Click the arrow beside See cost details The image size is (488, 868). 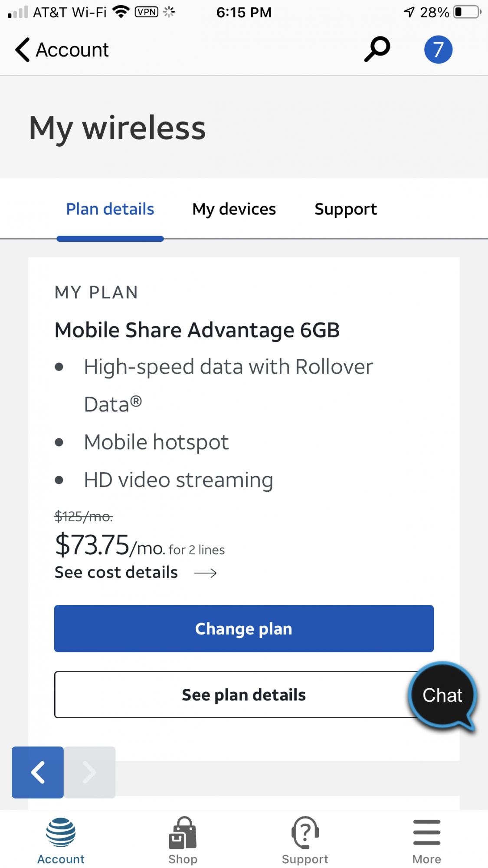coord(206,573)
